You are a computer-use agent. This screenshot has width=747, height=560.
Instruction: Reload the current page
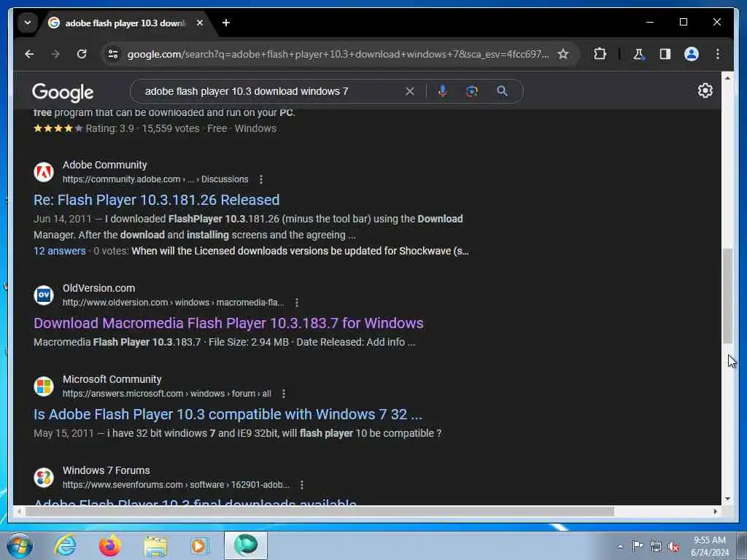[82, 54]
